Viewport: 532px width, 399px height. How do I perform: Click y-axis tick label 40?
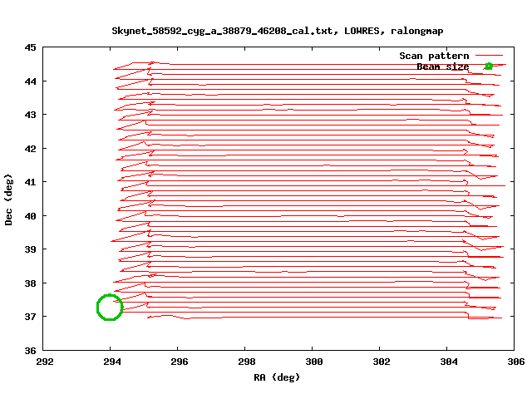(x=30, y=216)
